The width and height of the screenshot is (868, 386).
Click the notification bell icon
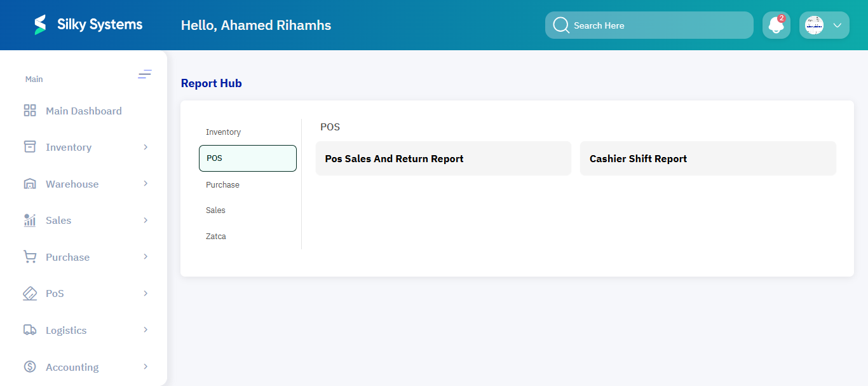pos(776,25)
